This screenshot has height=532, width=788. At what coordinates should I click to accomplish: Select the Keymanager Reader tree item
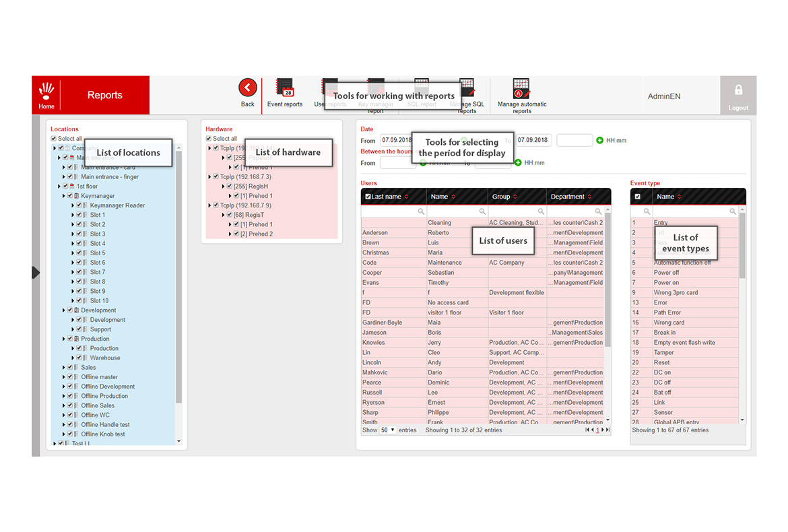[118, 205]
